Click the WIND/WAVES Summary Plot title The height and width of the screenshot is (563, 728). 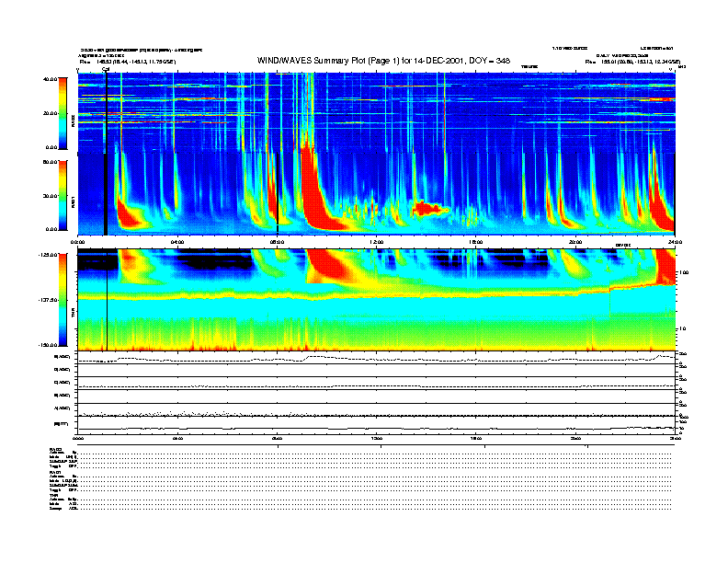(x=383, y=61)
